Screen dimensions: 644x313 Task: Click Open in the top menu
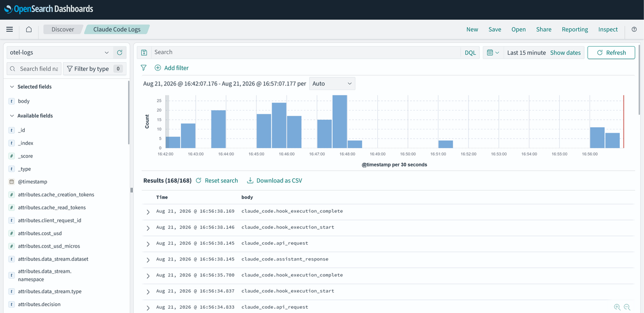518,30
